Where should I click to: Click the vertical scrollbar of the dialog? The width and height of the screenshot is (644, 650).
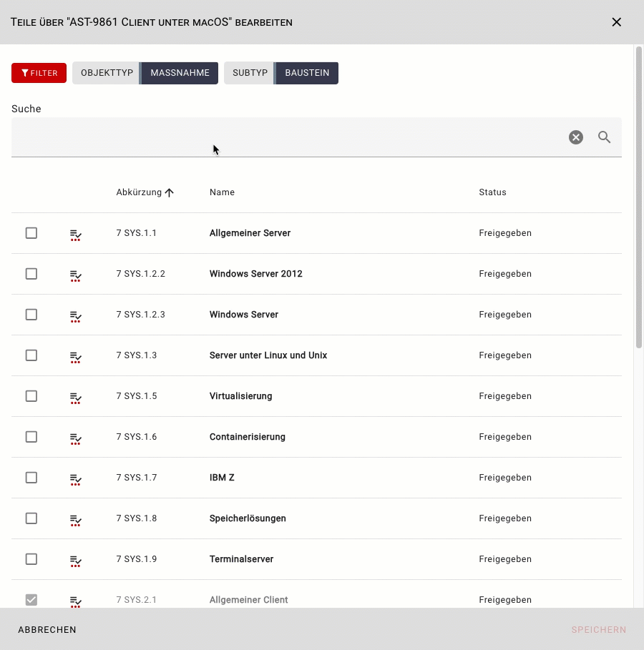(638, 197)
